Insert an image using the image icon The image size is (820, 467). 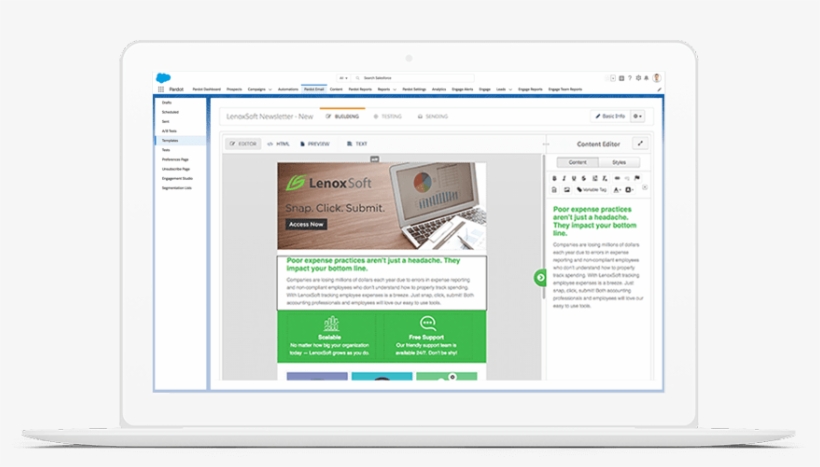point(567,189)
